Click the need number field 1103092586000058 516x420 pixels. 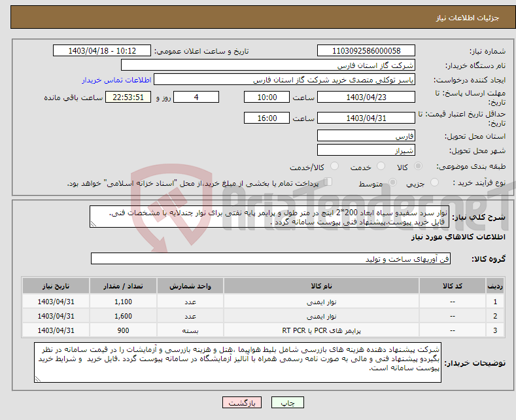(x=366, y=50)
